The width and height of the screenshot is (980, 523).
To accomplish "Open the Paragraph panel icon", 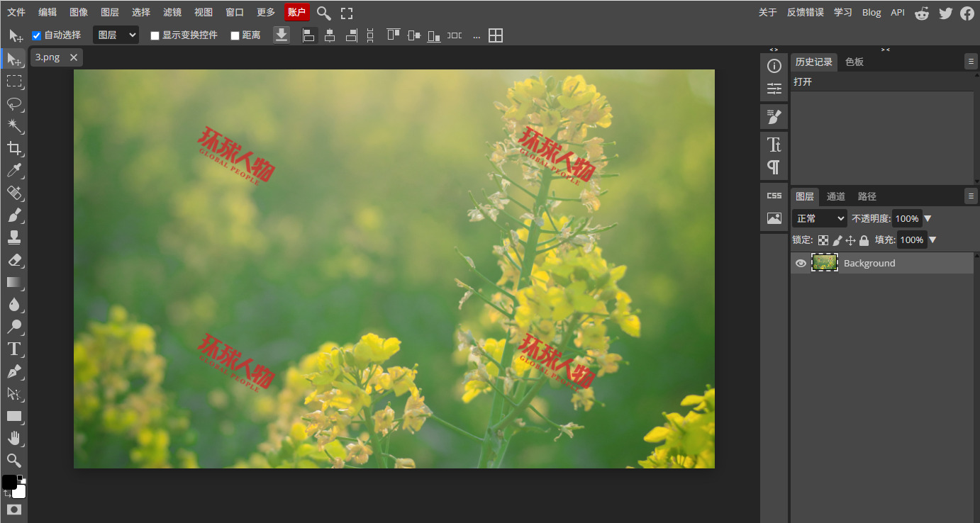I will coord(774,167).
